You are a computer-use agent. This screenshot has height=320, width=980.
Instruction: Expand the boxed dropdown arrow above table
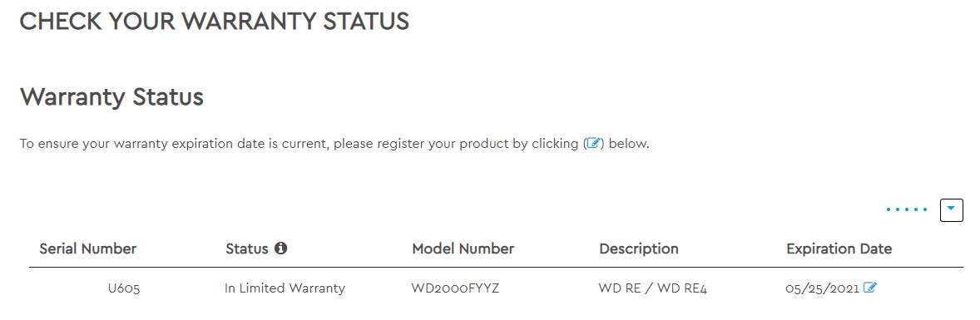(x=951, y=209)
